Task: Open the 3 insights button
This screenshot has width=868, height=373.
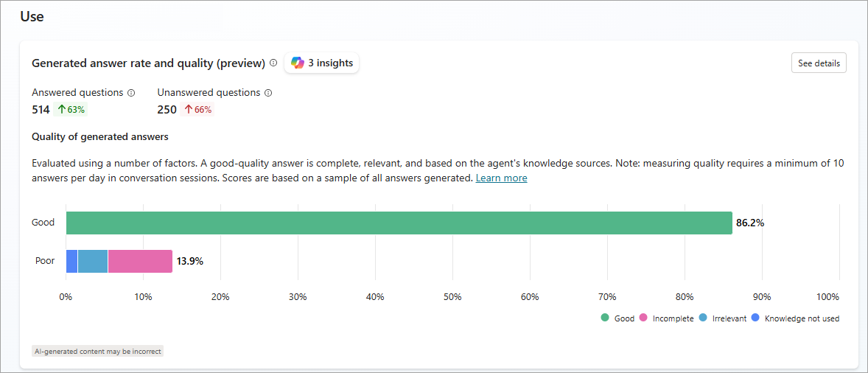Action: pyautogui.click(x=322, y=63)
